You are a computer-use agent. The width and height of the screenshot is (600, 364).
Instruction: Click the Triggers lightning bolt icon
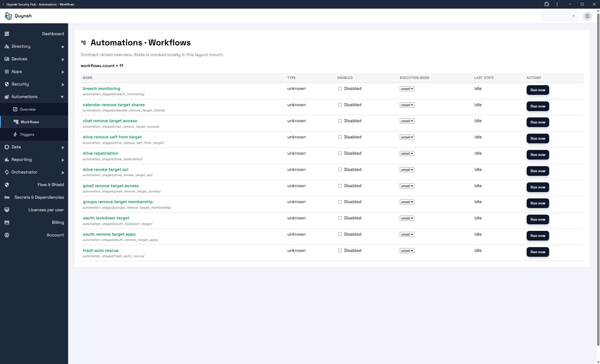coord(15,134)
